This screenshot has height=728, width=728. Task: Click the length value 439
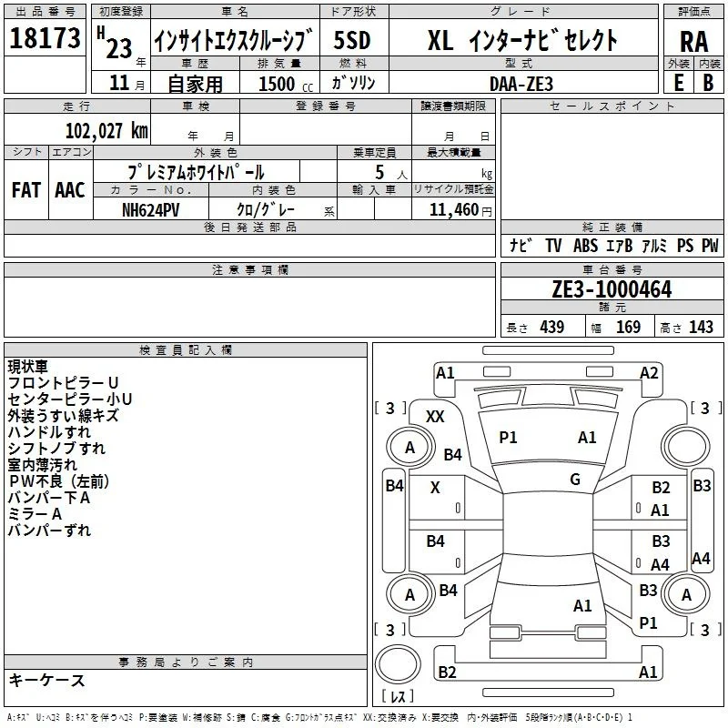pos(552,327)
